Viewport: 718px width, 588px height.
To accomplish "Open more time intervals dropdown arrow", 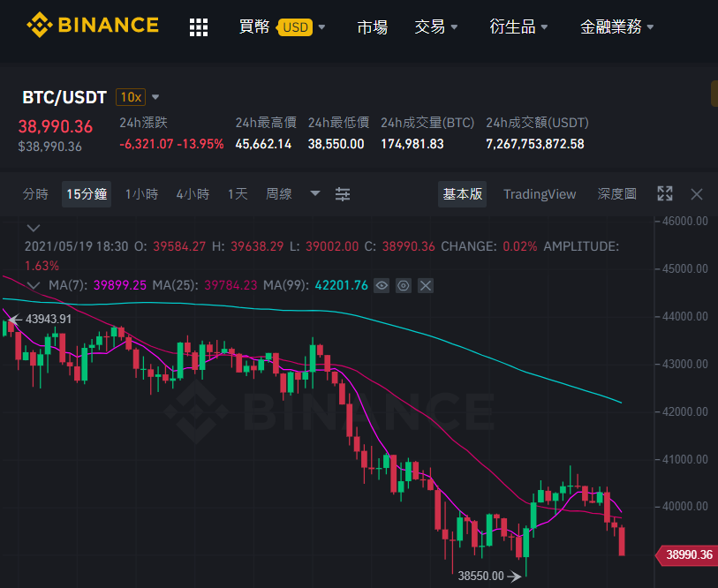I will (x=315, y=193).
